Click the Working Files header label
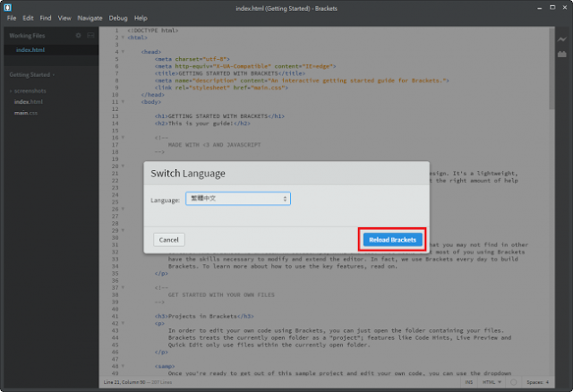Screen dimensions: 573x392 click(27, 36)
